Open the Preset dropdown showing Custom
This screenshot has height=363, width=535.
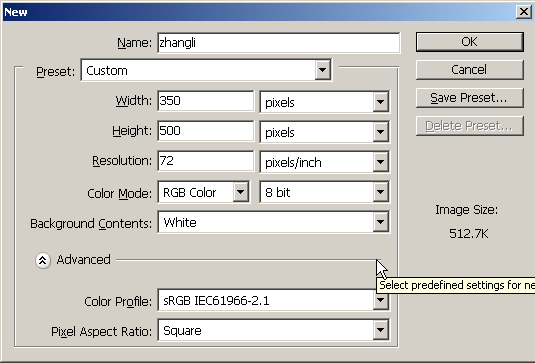point(206,70)
